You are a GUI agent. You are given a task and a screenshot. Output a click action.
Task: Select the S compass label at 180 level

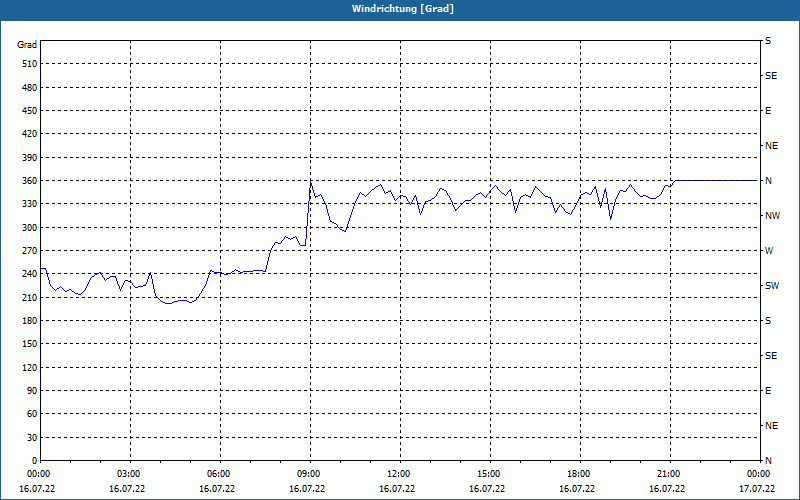pyautogui.click(x=768, y=320)
